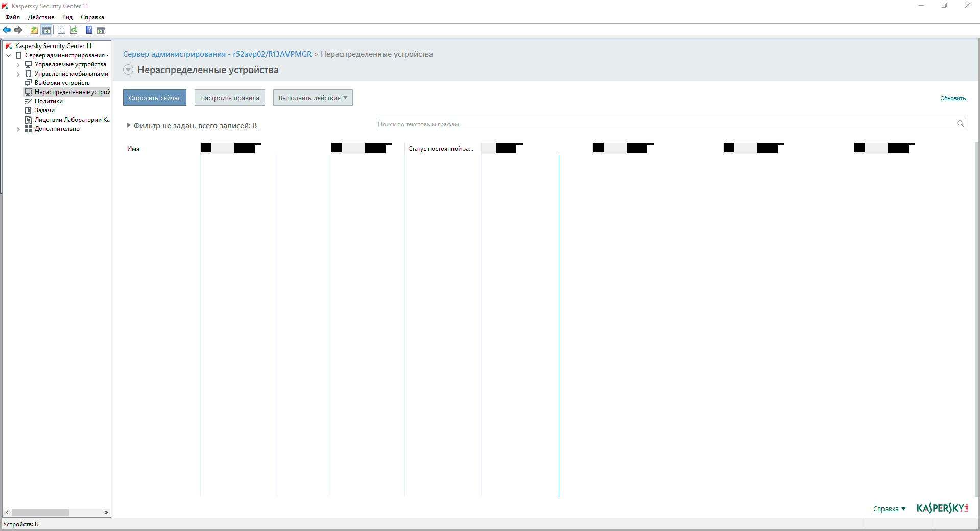Expand the Фильтр не задан filter section
The height and width of the screenshot is (531, 980).
tap(129, 125)
